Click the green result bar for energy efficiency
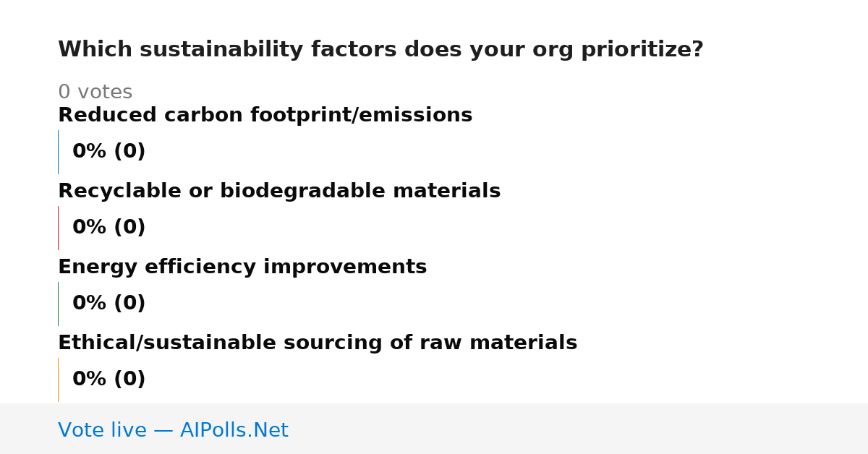Image resolution: width=868 pixels, height=454 pixels. tap(58, 304)
